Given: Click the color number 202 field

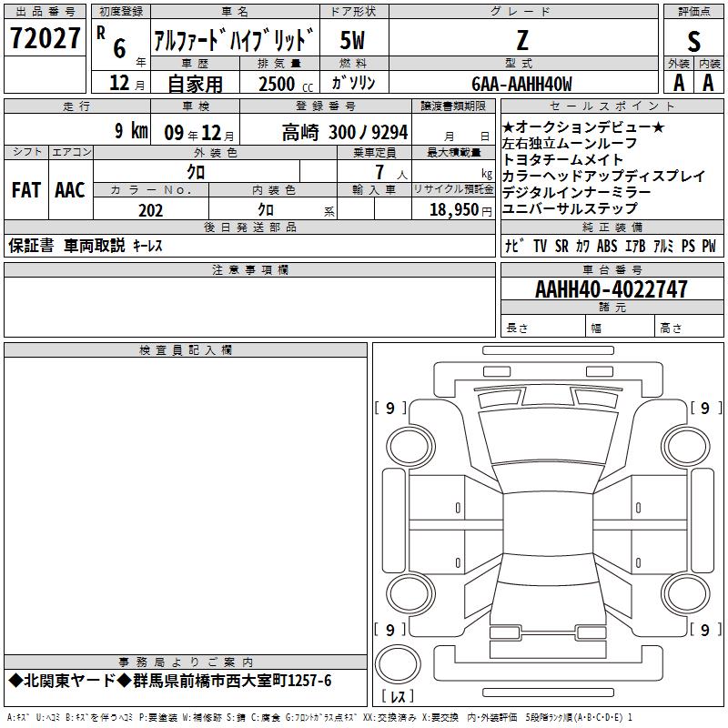Looking at the screenshot, I should click(151, 210).
